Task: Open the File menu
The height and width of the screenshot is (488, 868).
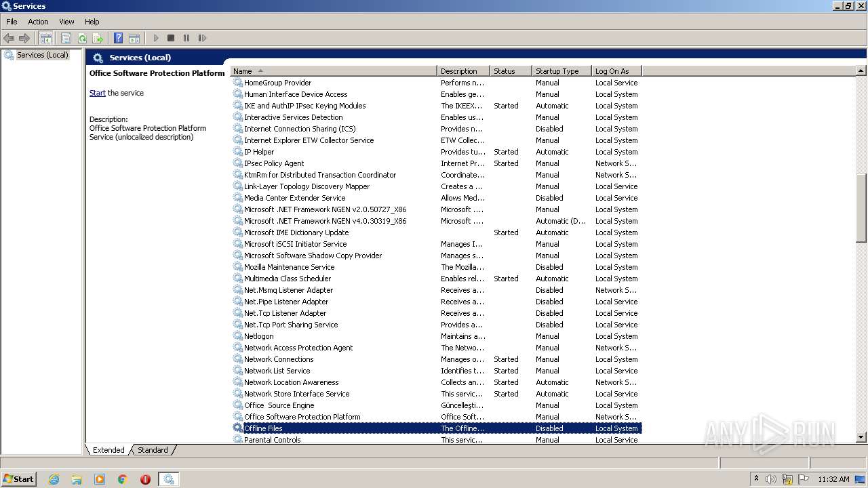Action: click(x=12, y=22)
